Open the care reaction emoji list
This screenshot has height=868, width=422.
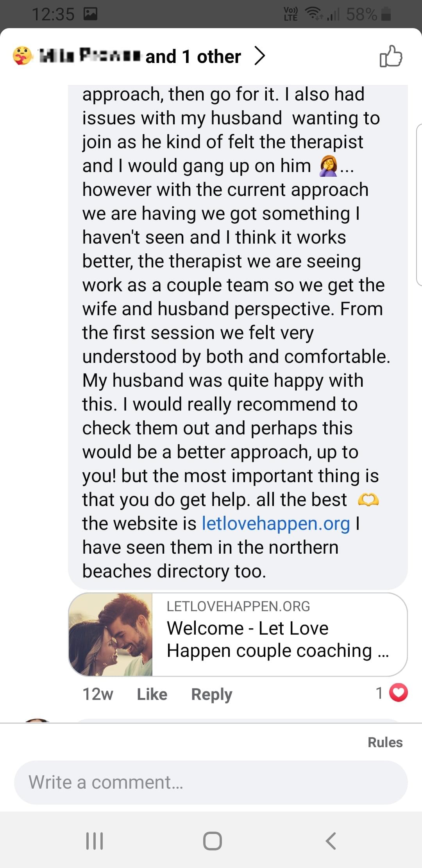tap(22, 56)
